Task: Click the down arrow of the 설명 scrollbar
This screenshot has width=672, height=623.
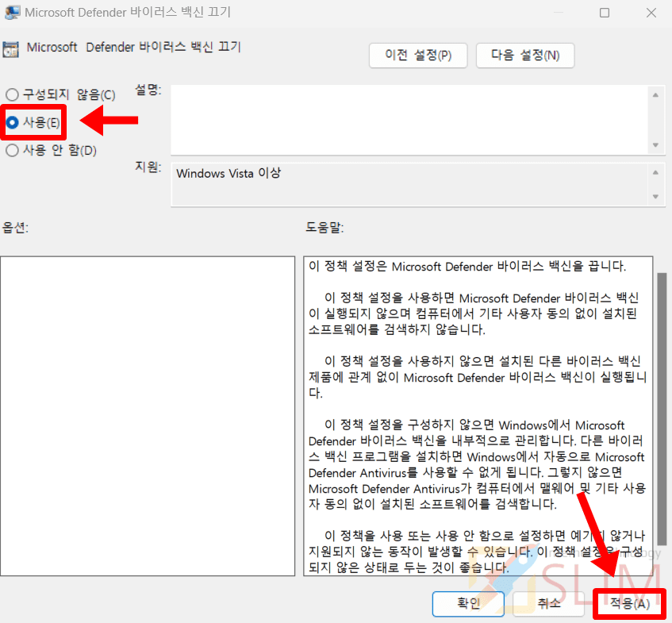Action: click(655, 145)
